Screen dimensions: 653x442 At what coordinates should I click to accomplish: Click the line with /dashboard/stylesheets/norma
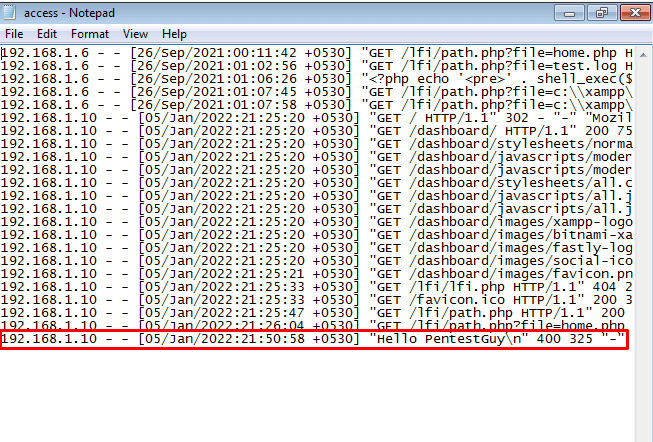(317, 144)
